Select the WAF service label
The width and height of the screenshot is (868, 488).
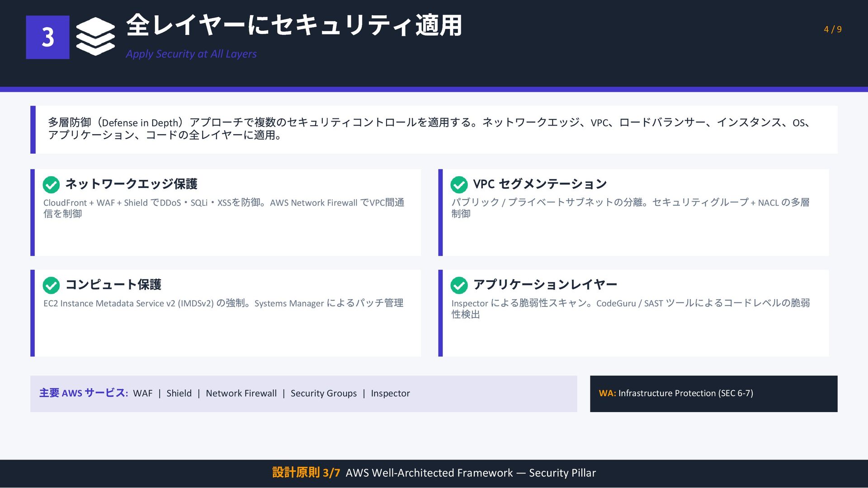[143, 394]
